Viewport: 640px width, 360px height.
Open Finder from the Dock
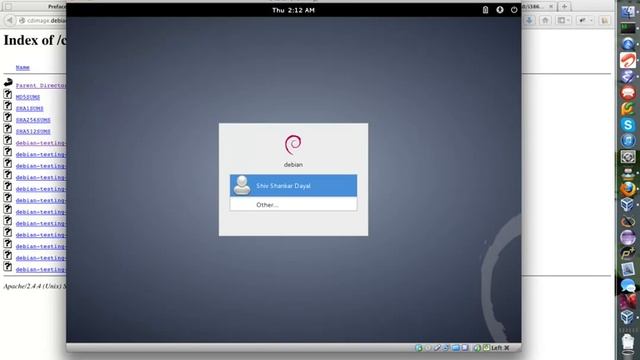628,11
